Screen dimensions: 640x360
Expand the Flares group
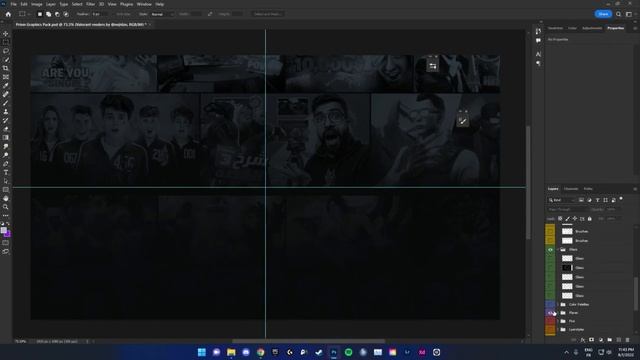click(x=558, y=313)
